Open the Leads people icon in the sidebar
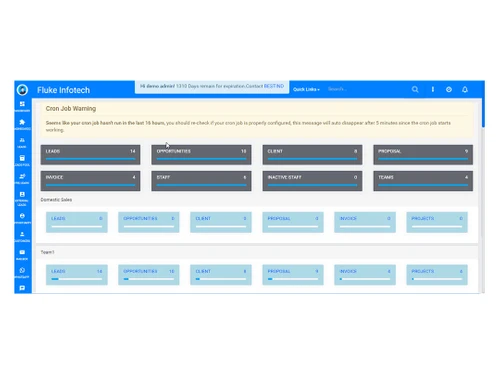Image resolution: width=500 pixels, height=375 pixels. click(x=22, y=140)
